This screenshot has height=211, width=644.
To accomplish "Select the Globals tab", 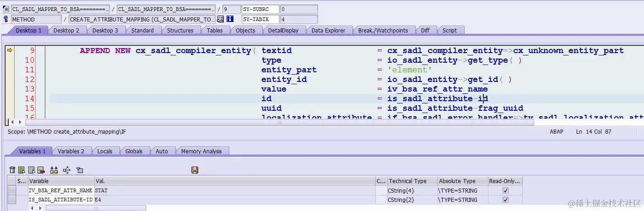I will (x=134, y=151).
